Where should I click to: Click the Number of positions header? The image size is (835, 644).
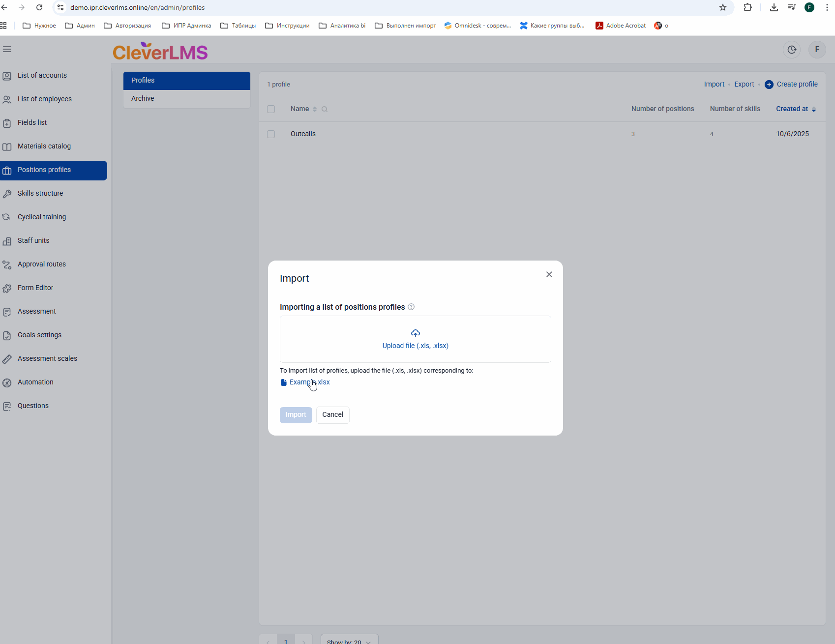pos(662,109)
